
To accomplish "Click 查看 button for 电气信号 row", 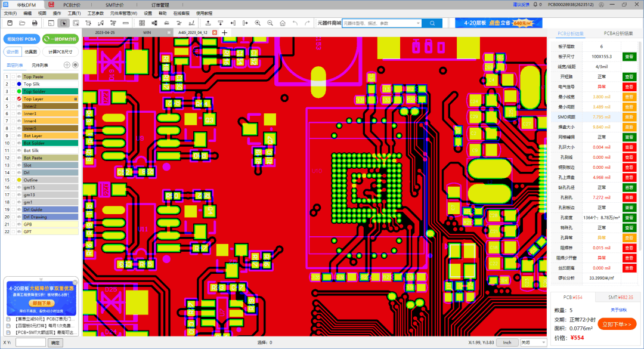I will [629, 87].
